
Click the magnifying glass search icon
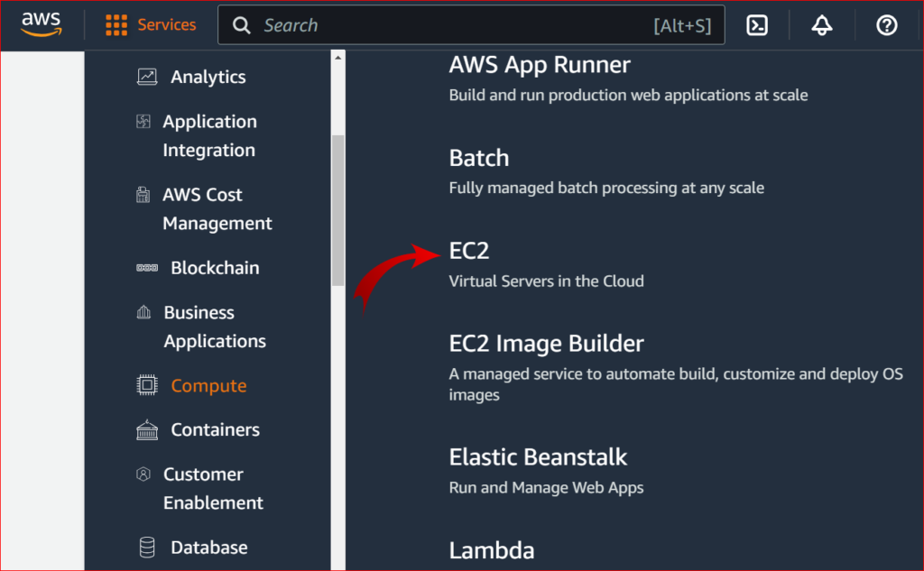241,25
